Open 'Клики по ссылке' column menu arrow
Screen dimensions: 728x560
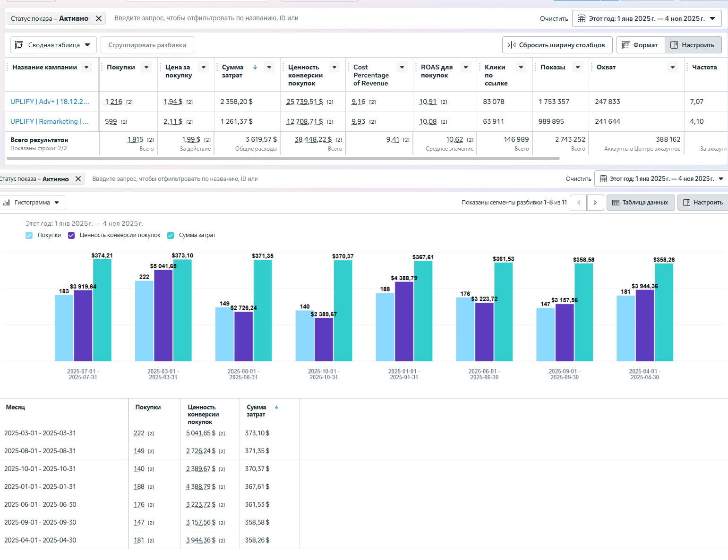521,67
